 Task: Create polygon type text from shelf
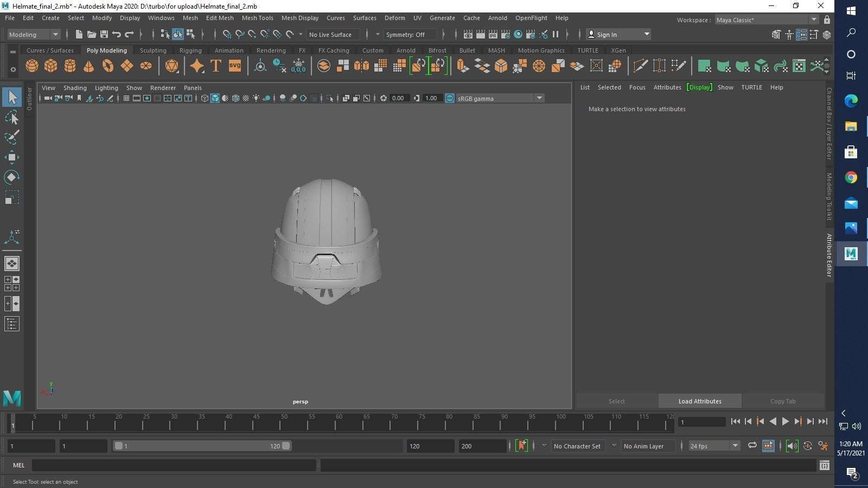215,66
